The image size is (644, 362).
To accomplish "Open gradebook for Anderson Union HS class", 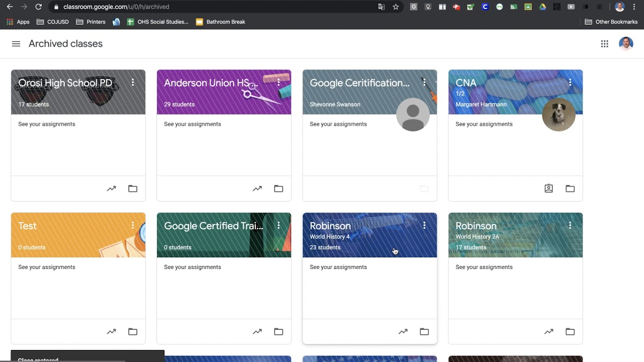I will pos(257,189).
